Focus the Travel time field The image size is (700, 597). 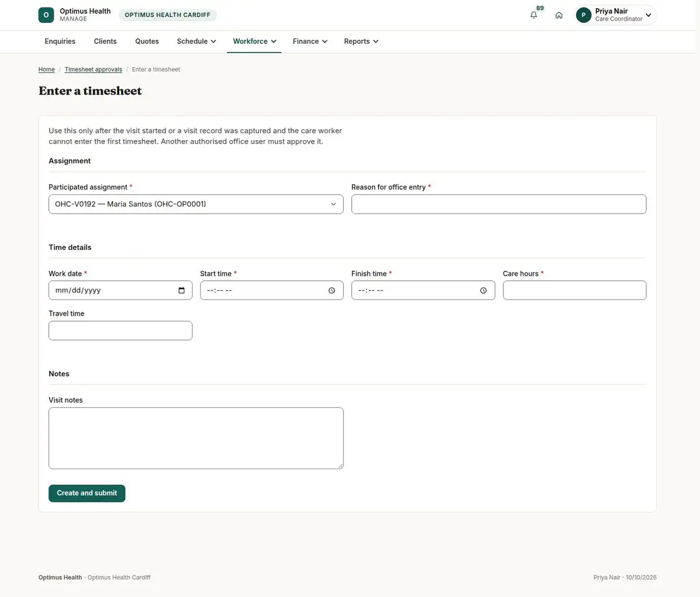pos(120,331)
